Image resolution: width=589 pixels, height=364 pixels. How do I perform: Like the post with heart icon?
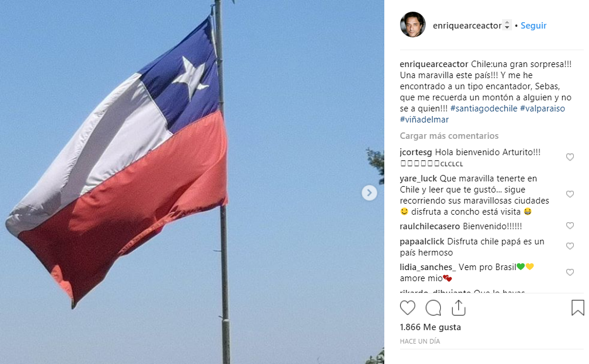pyautogui.click(x=408, y=307)
